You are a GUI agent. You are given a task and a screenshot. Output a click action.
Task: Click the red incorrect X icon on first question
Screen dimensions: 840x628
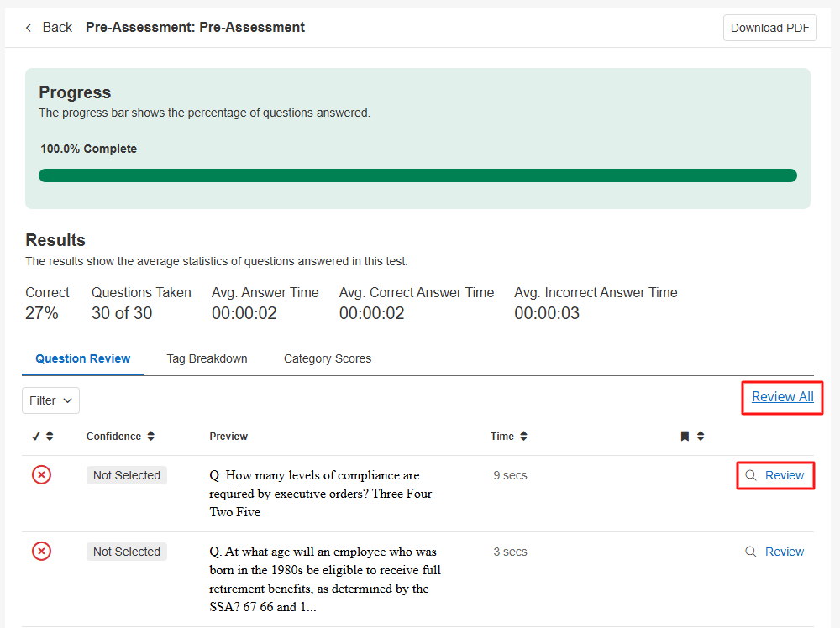[41, 475]
